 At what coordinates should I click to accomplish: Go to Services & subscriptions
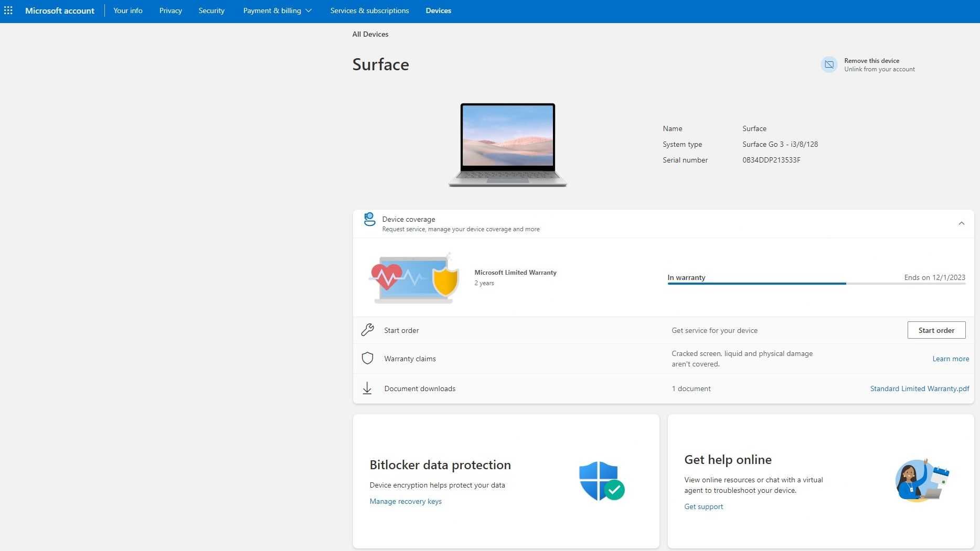point(369,10)
